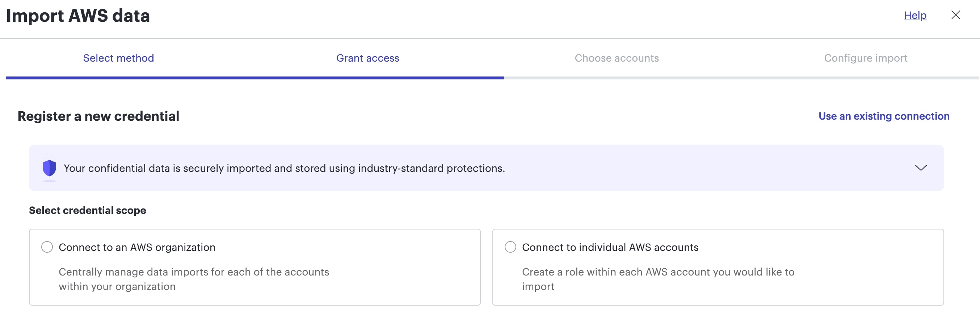The width and height of the screenshot is (980, 331).
Task: Click the shield security icon in the banner
Action: (x=49, y=167)
